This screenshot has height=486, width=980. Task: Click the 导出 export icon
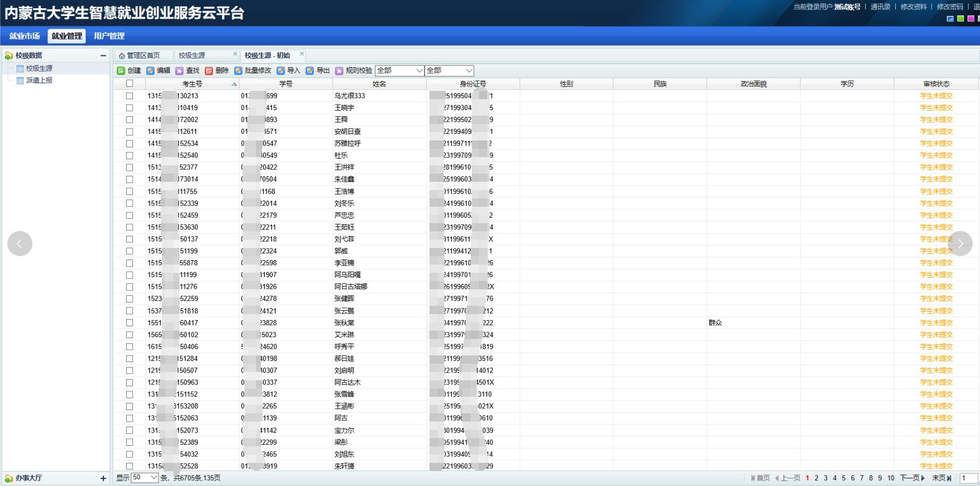(x=310, y=71)
